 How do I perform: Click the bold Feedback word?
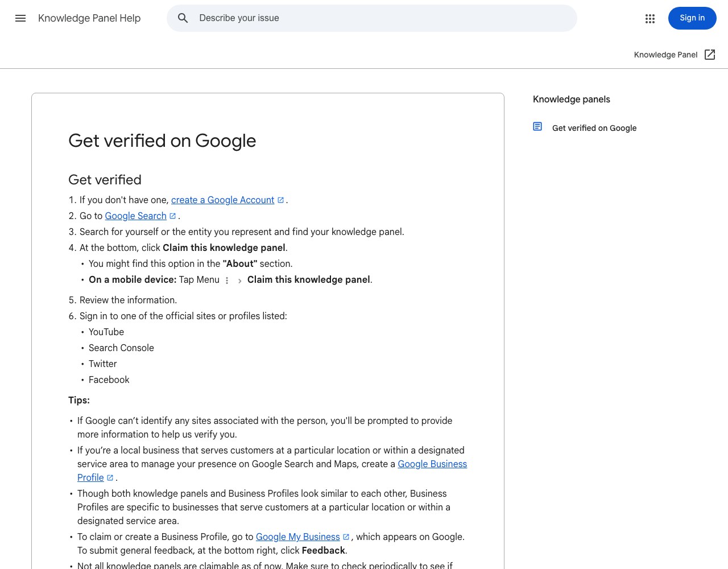coord(324,551)
